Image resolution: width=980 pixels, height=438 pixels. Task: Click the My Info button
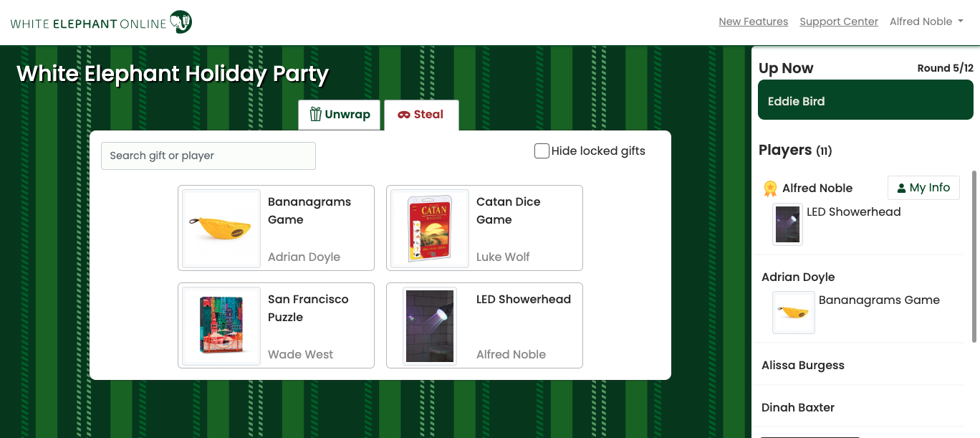(x=923, y=188)
